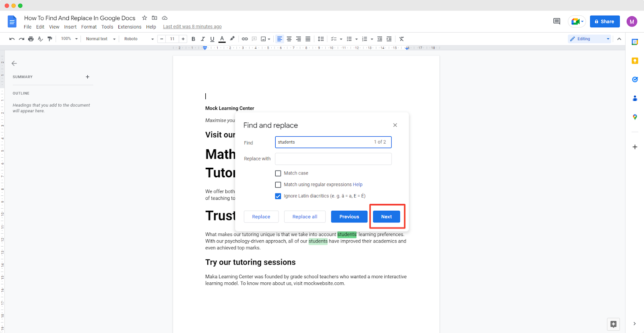Enable the Match case checkbox
644x333 pixels.
click(278, 173)
